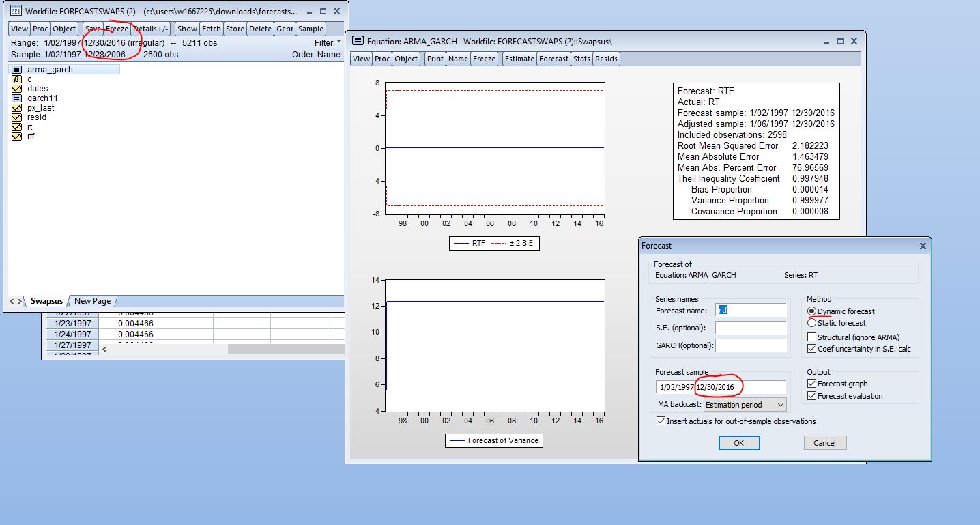Image resolution: width=980 pixels, height=525 pixels.
Task: Switch to the Swapsus page tab
Action: (x=46, y=301)
